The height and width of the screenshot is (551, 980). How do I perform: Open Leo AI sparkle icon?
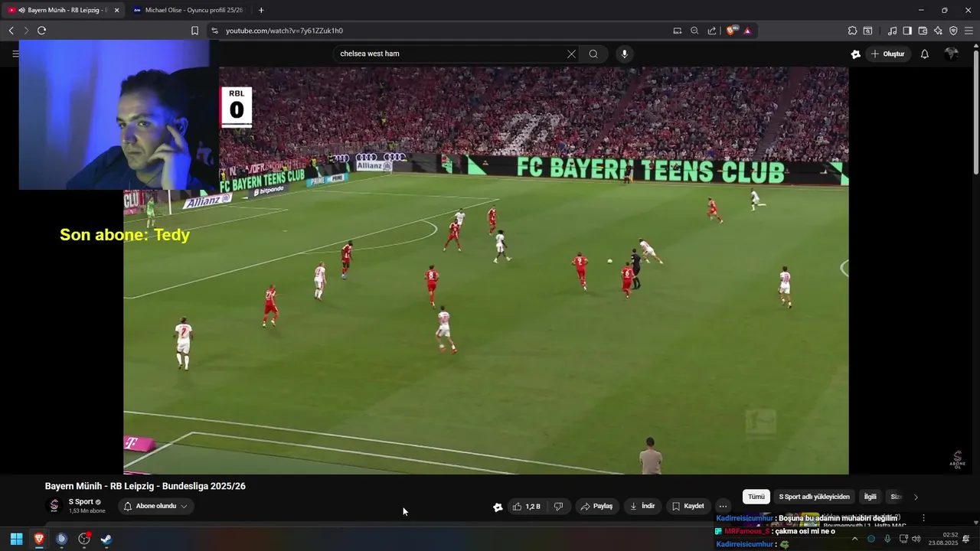[938, 31]
